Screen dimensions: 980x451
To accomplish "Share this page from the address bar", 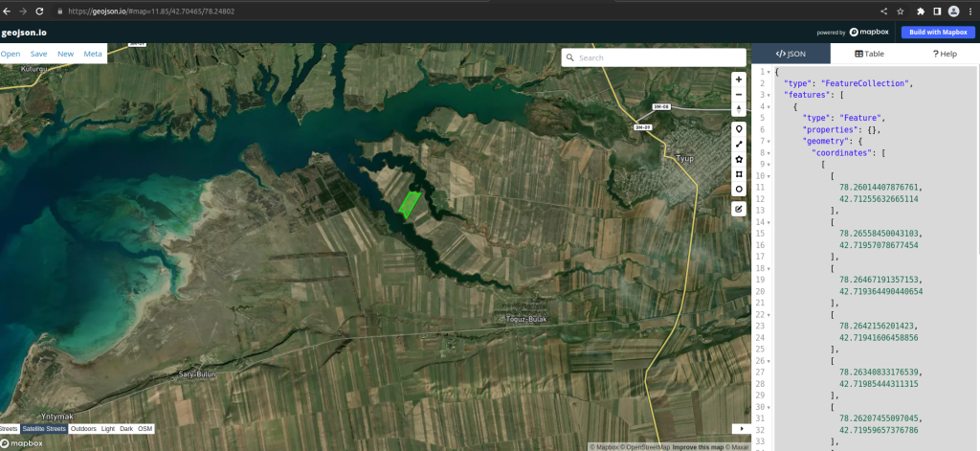I will [x=883, y=11].
